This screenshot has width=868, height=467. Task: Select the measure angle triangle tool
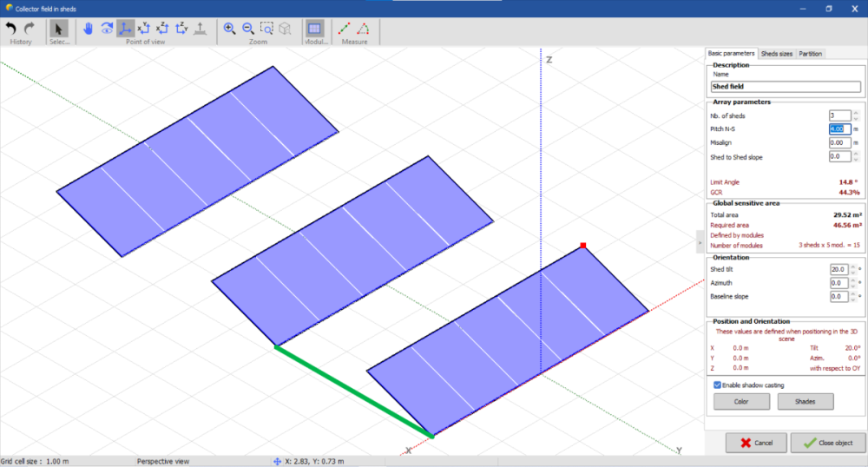tap(363, 29)
